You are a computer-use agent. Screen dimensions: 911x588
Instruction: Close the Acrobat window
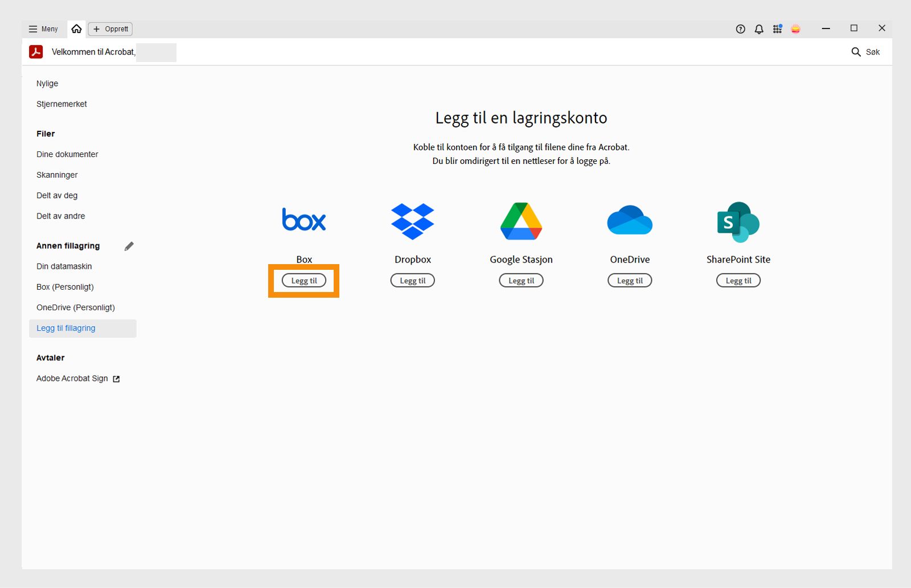tap(882, 28)
